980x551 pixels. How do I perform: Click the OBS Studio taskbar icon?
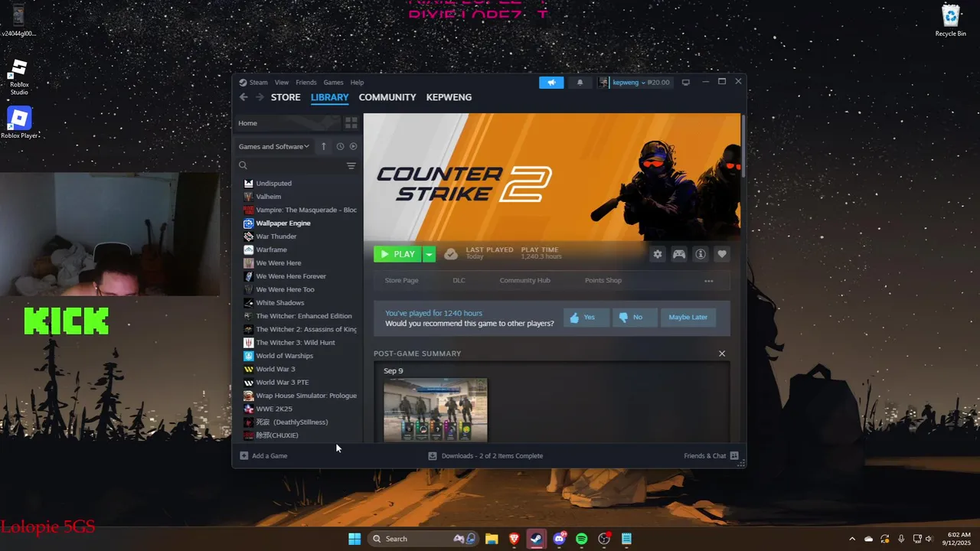604,539
